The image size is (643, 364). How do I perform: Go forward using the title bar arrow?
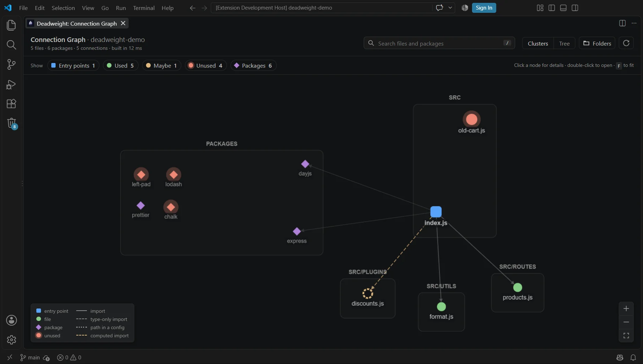click(x=204, y=8)
